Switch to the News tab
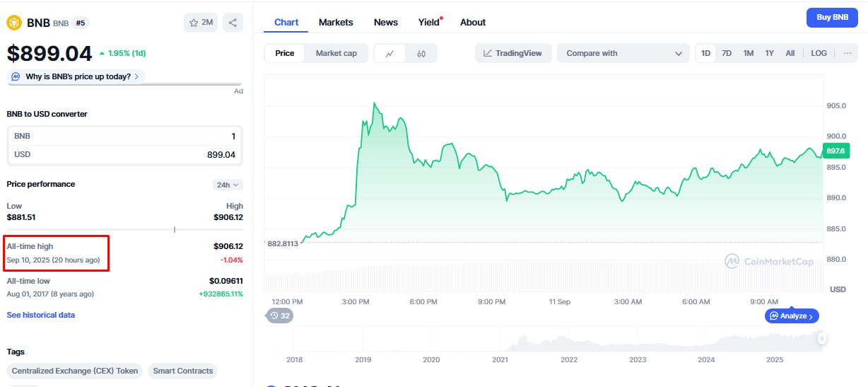The height and width of the screenshot is (387, 868). (x=386, y=22)
